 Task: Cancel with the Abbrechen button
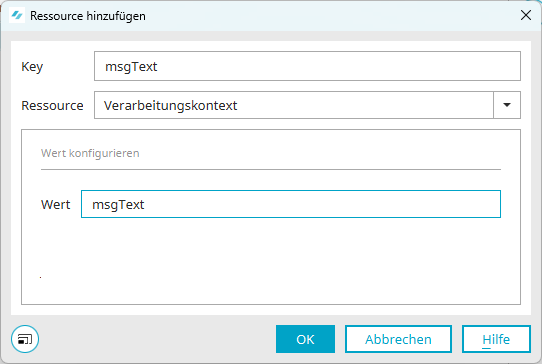[x=398, y=339]
